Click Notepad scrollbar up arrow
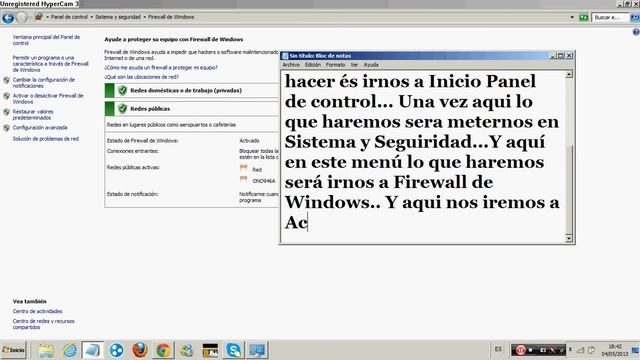 [x=569, y=75]
